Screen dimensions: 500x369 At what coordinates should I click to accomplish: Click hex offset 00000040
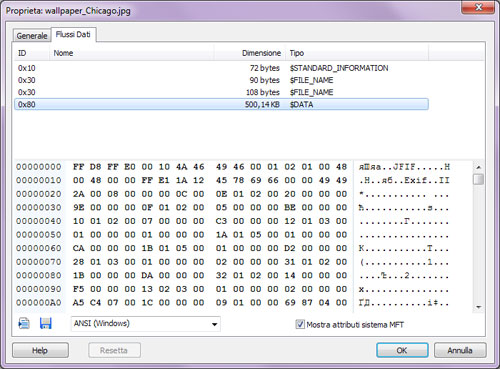coord(39,221)
